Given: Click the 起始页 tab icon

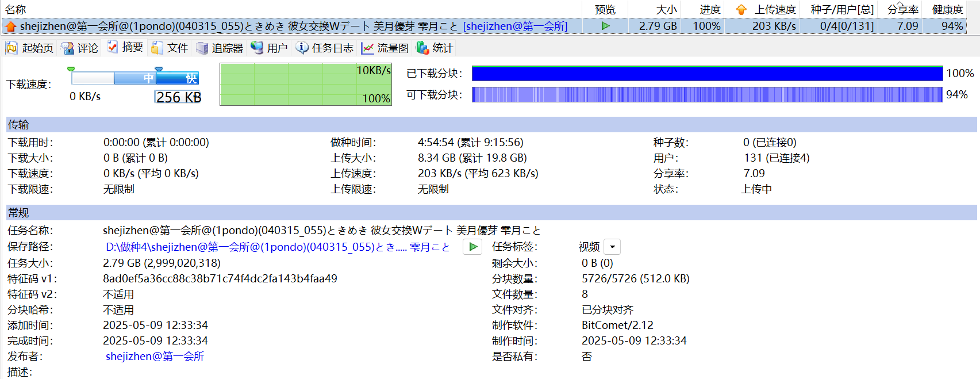Looking at the screenshot, I should [x=12, y=48].
